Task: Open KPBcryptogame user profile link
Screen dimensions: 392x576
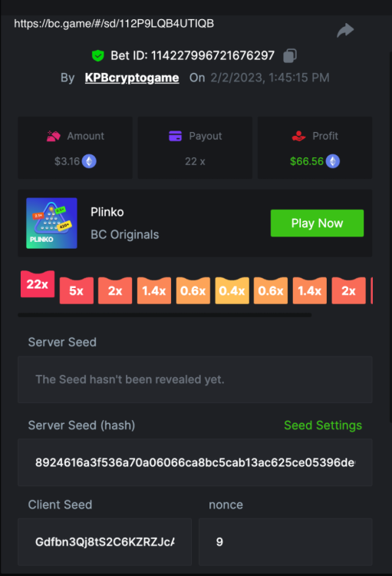Action: 132,78
